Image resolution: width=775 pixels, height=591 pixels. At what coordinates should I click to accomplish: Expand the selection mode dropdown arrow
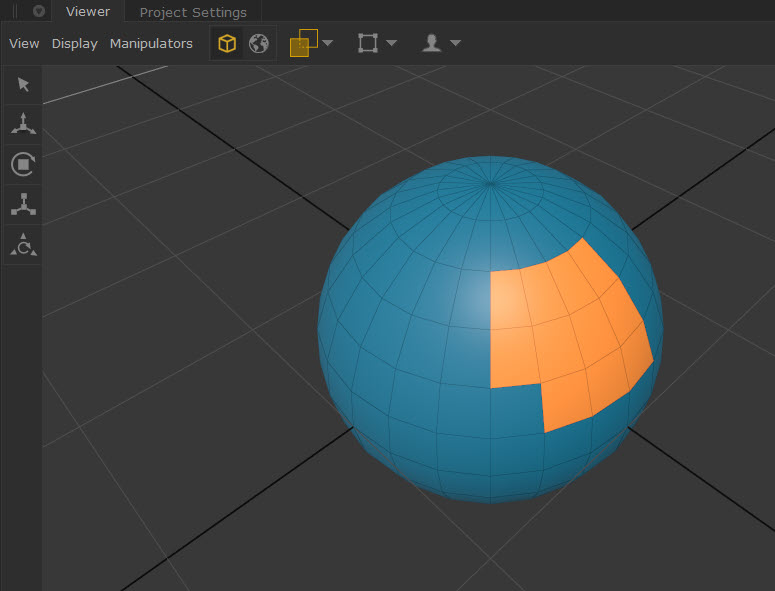[x=328, y=44]
